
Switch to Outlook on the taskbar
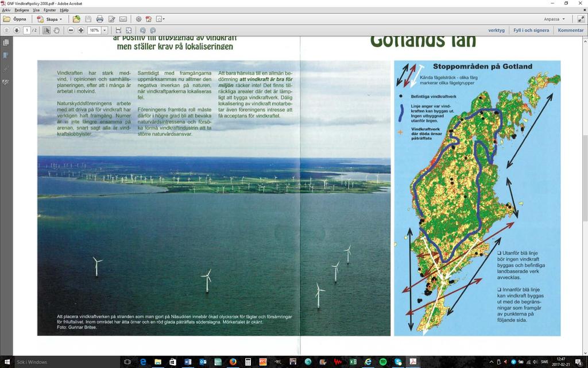203,362
